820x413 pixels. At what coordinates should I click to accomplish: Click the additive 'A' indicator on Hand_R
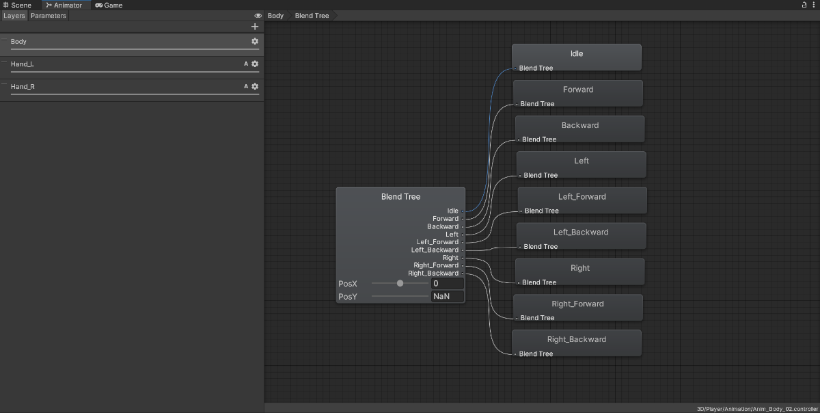point(246,87)
